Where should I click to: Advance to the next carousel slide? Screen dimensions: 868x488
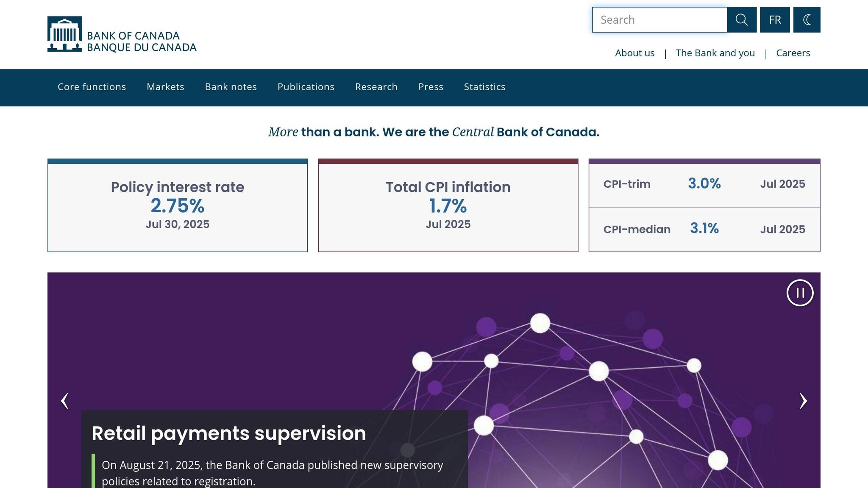803,401
